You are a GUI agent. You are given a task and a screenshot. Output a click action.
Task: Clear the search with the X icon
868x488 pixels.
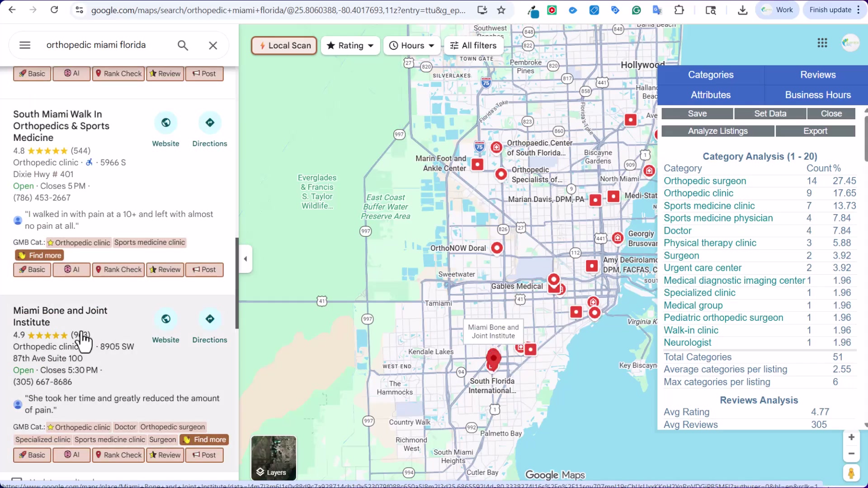[x=213, y=45]
